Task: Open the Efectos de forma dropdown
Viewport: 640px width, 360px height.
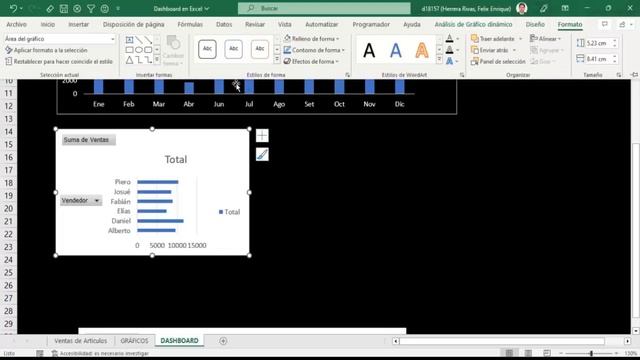Action: [311, 62]
